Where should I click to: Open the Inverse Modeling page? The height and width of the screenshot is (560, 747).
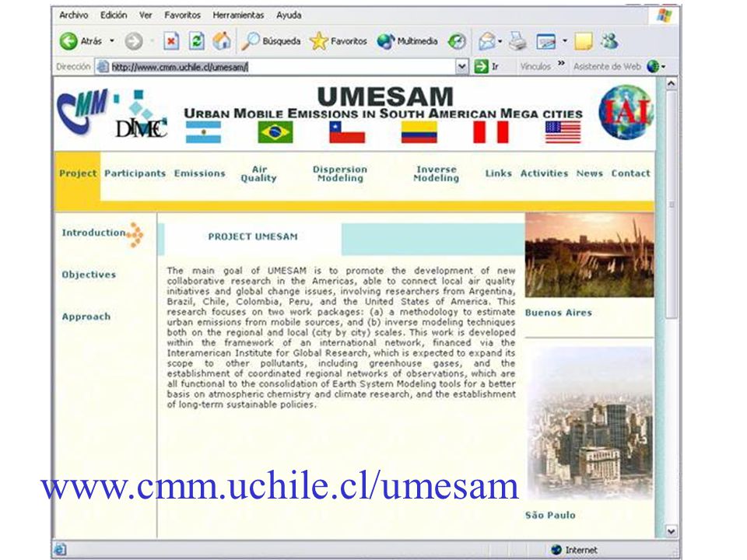pos(437,173)
